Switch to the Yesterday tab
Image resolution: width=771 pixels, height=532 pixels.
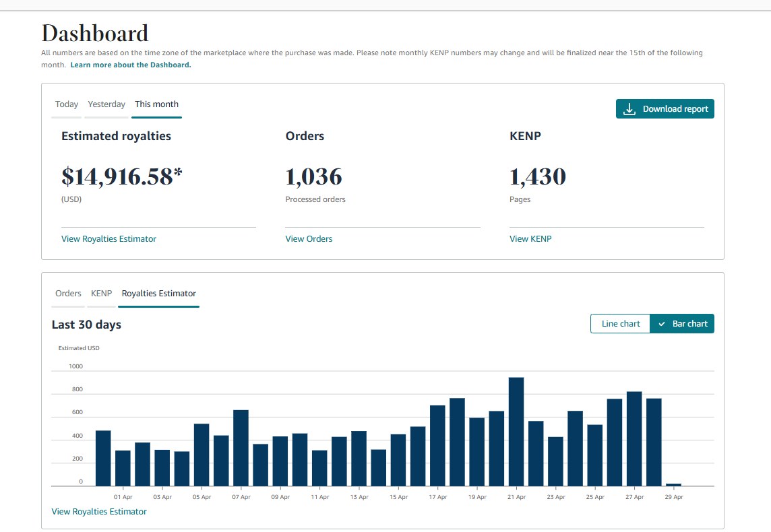(x=106, y=104)
